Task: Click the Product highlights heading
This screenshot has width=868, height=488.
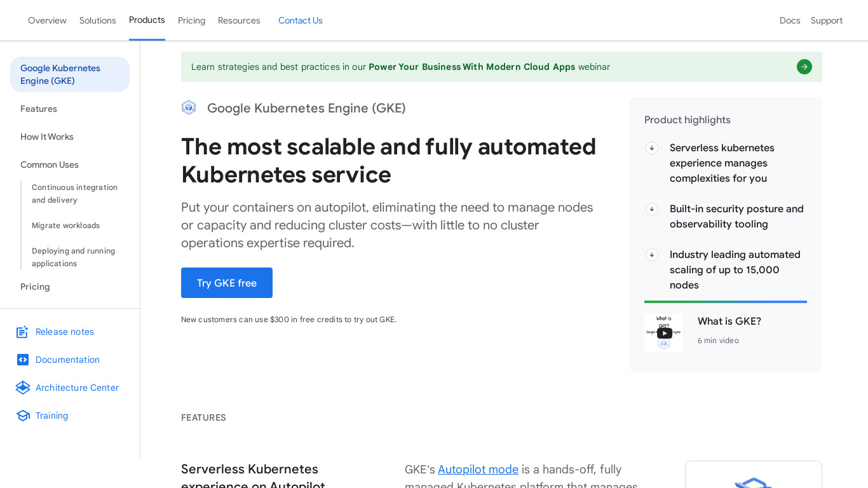Action: click(688, 120)
